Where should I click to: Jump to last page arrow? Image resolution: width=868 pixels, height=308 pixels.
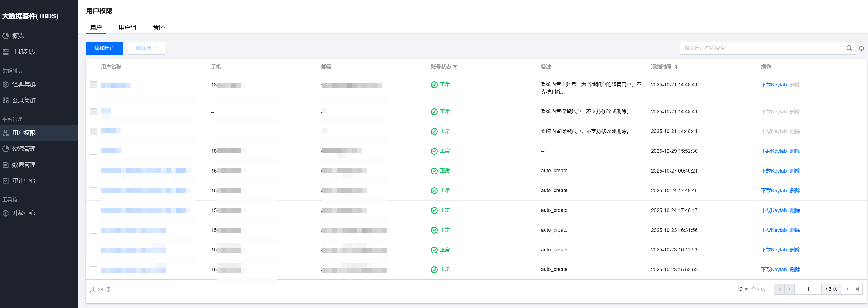click(x=857, y=289)
